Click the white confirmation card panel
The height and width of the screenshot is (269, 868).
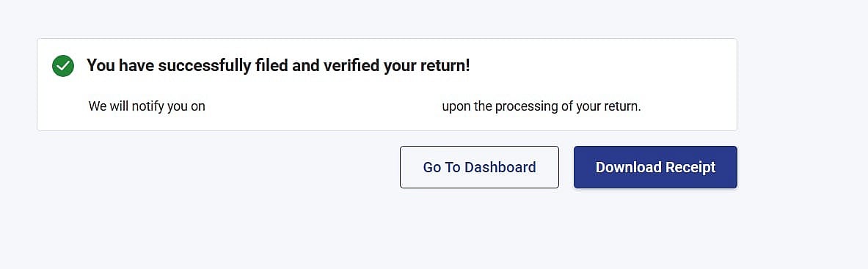click(387, 85)
